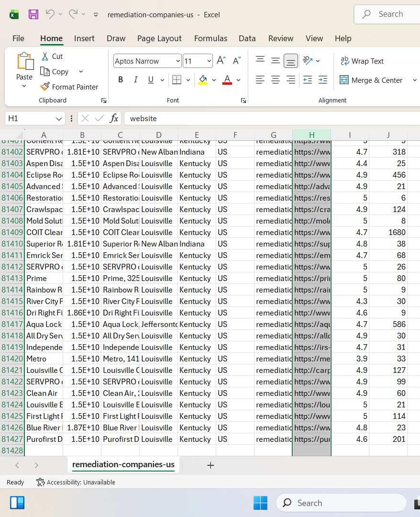Click the Orientation text angle icon
This screenshot has height=517, width=420.
coord(308,60)
